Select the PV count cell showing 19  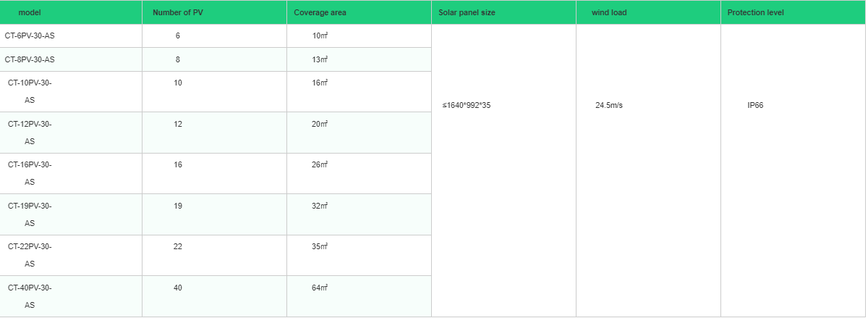(178, 206)
